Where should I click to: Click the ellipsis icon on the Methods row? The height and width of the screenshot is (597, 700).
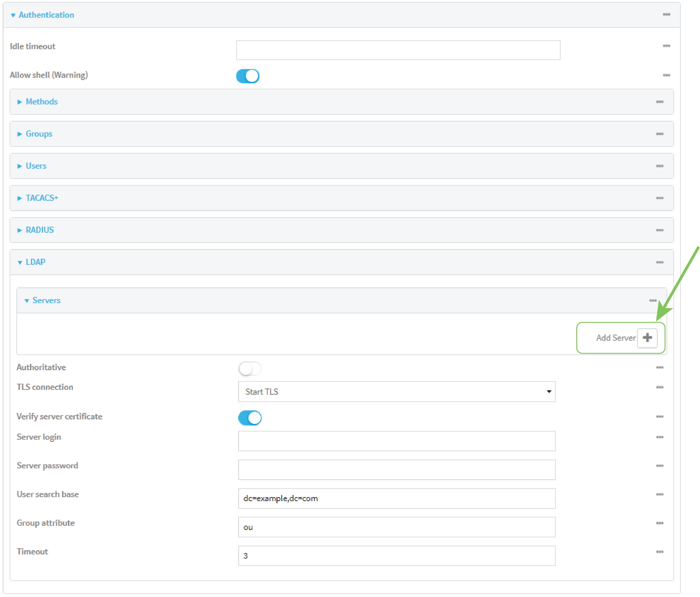click(x=660, y=102)
